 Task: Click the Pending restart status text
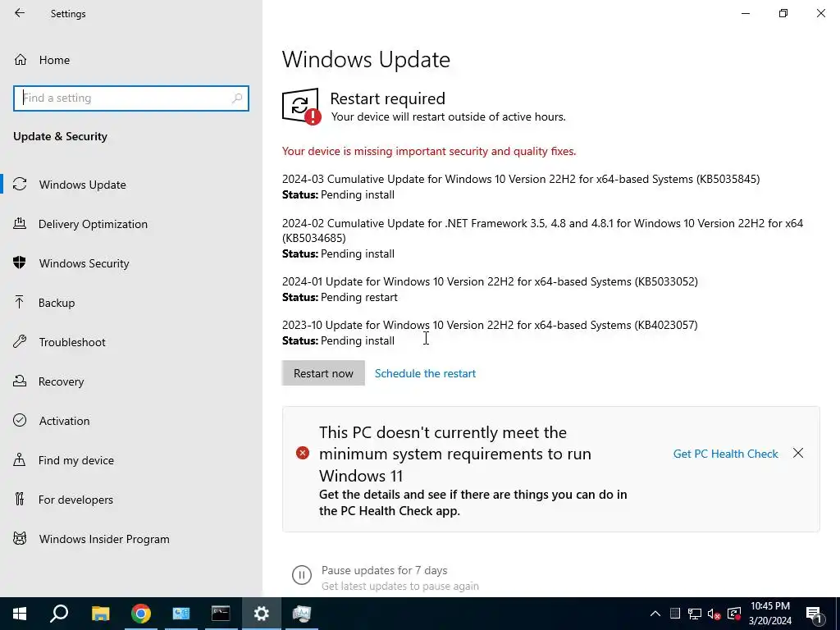(x=359, y=297)
